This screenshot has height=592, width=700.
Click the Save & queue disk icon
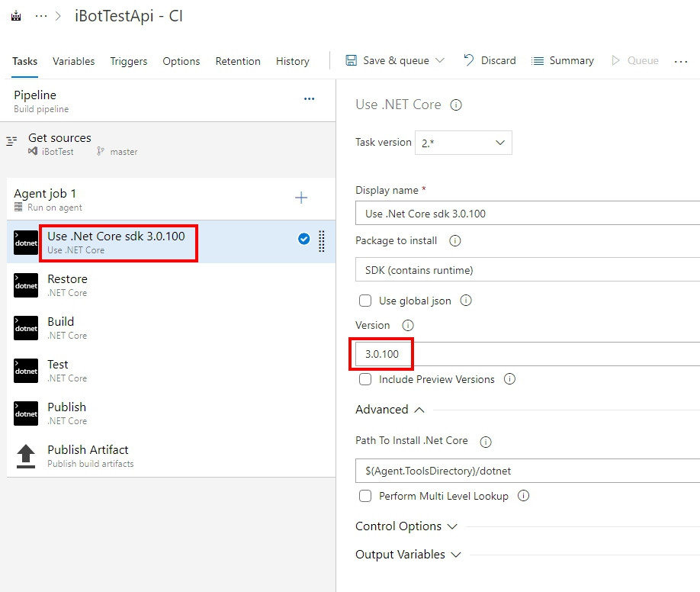coord(352,60)
